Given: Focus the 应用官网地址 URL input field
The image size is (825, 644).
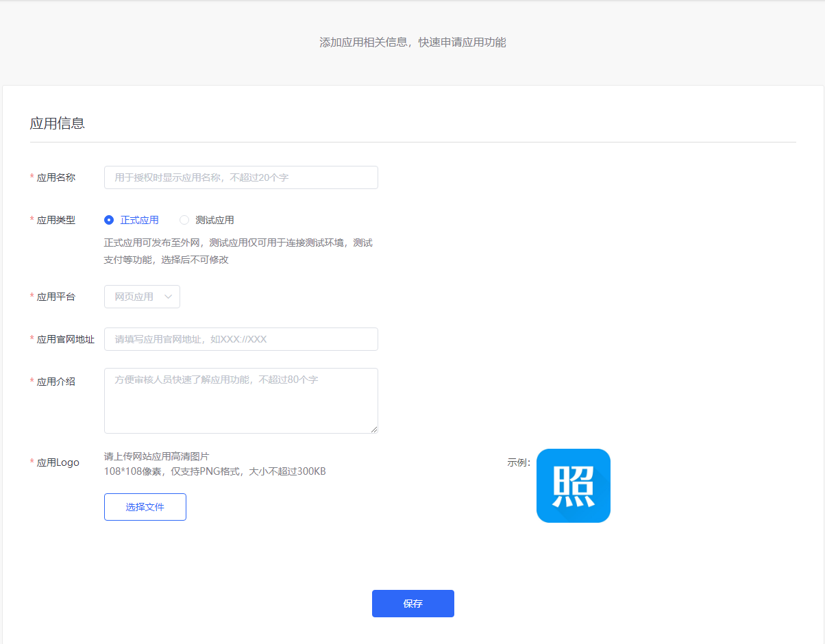Looking at the screenshot, I should coord(241,339).
